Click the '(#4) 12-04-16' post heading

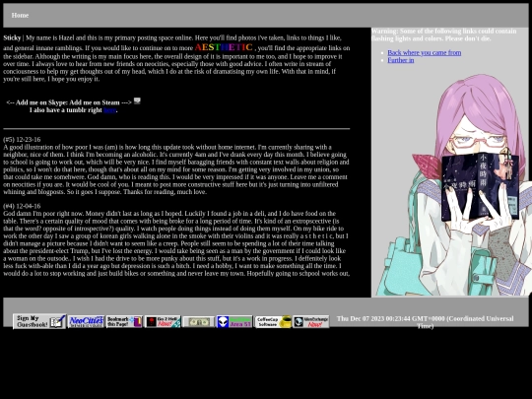pos(22,206)
